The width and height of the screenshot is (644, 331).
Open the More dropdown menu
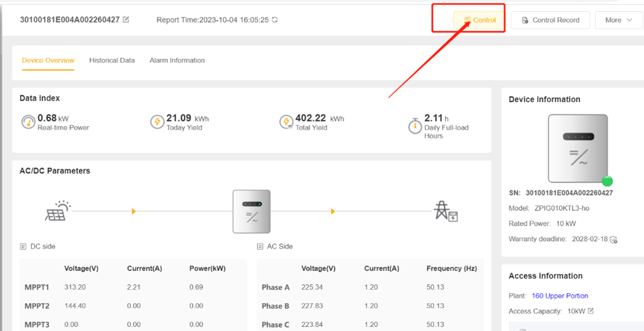click(619, 20)
